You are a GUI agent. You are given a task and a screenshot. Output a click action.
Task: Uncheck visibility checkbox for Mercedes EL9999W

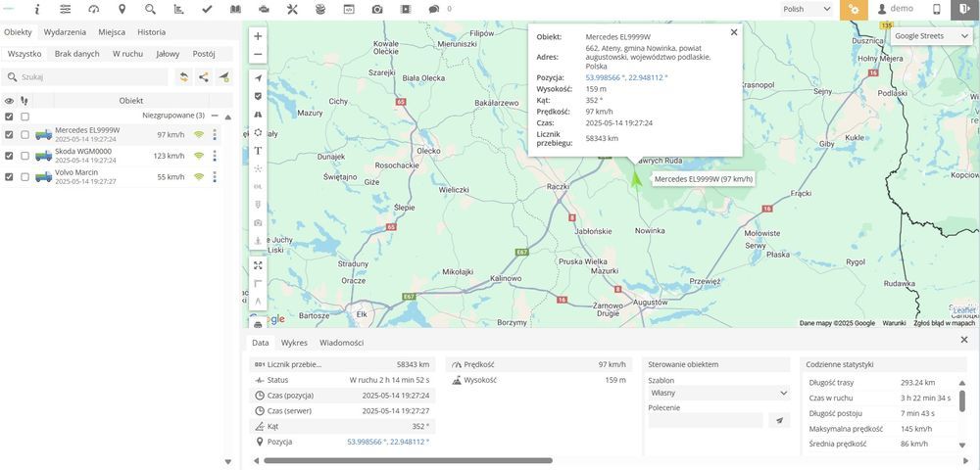(x=9, y=134)
